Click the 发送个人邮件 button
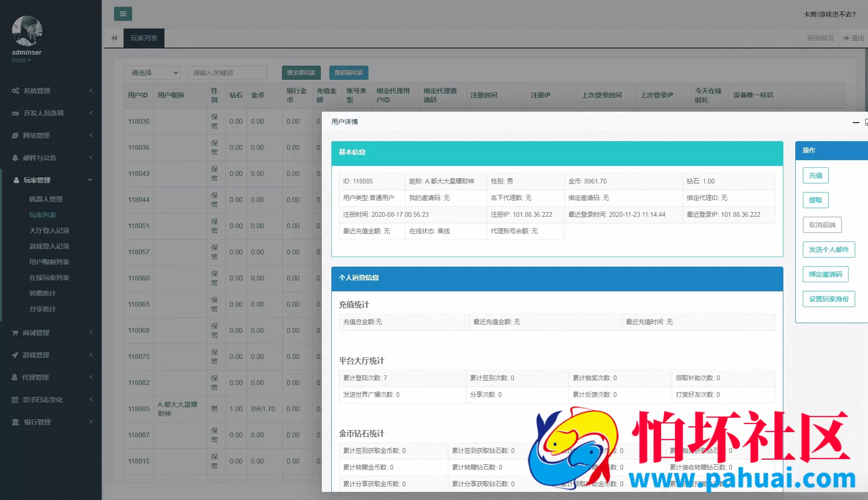868x500 pixels. [x=829, y=250]
